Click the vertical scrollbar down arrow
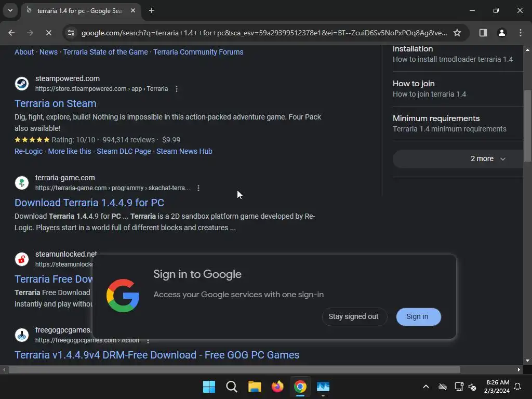This screenshot has height=399, width=532. coord(527,361)
